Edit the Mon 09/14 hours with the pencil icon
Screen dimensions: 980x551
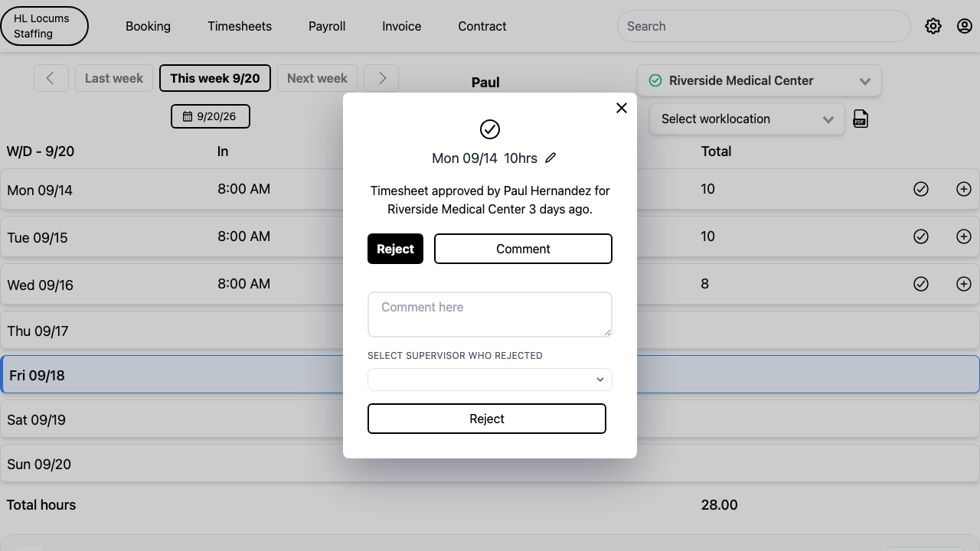550,158
